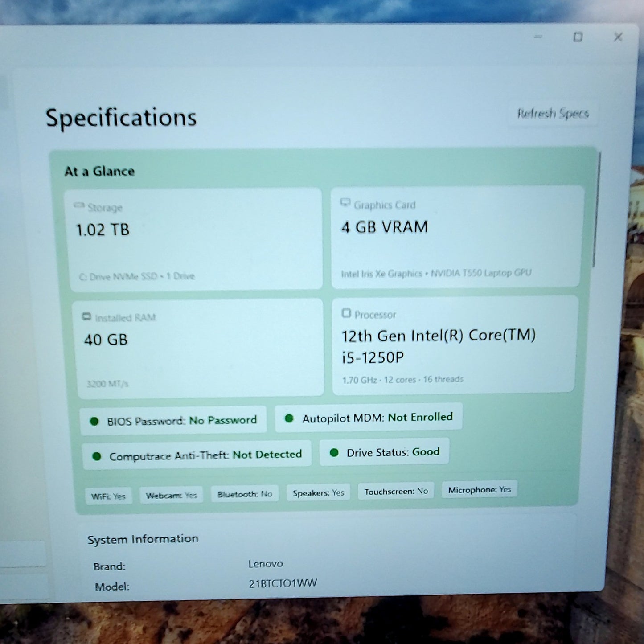Select Computrace Anti-Theft: Not Detected badge
This screenshot has height=644, width=644.
[x=197, y=455]
